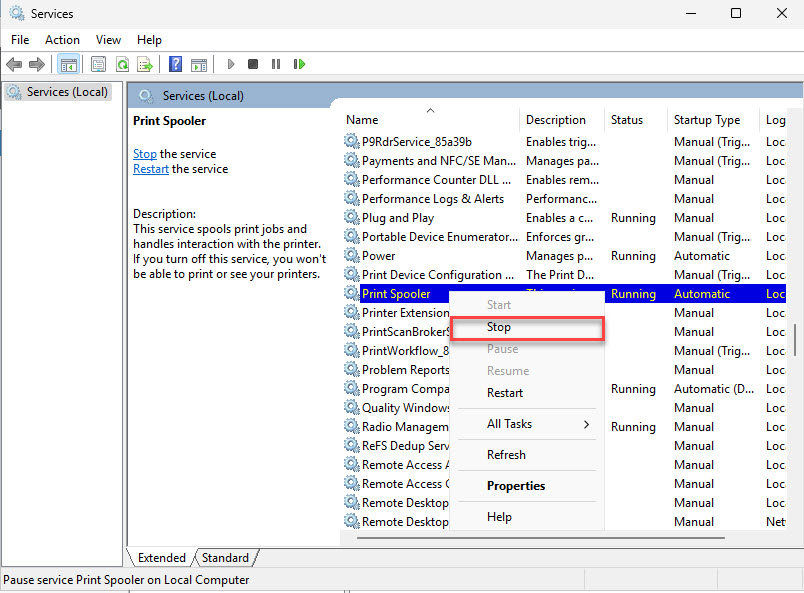Click gear icon beside Print Spooler

point(351,293)
